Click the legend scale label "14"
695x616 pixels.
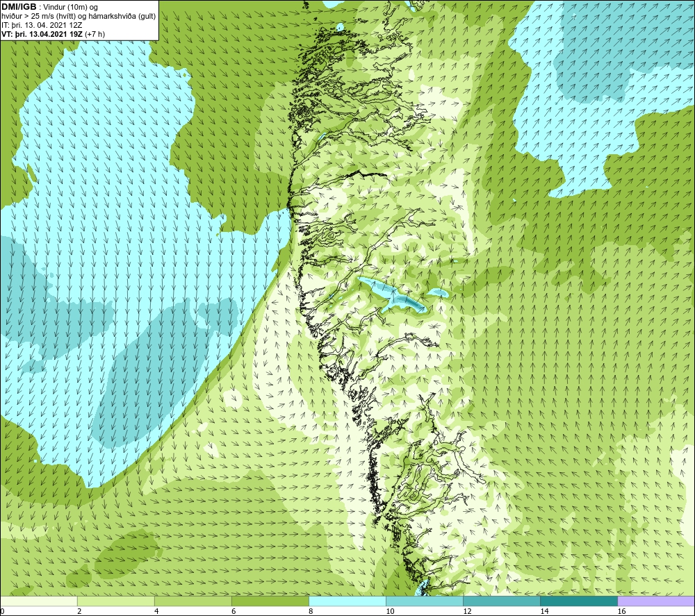(544, 612)
